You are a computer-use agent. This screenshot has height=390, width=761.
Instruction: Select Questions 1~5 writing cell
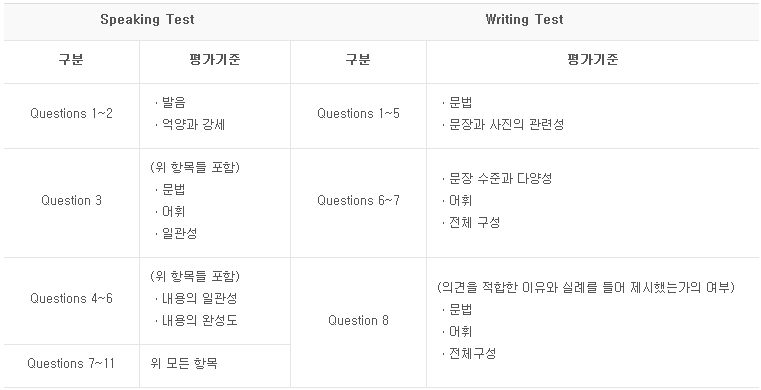(358, 114)
